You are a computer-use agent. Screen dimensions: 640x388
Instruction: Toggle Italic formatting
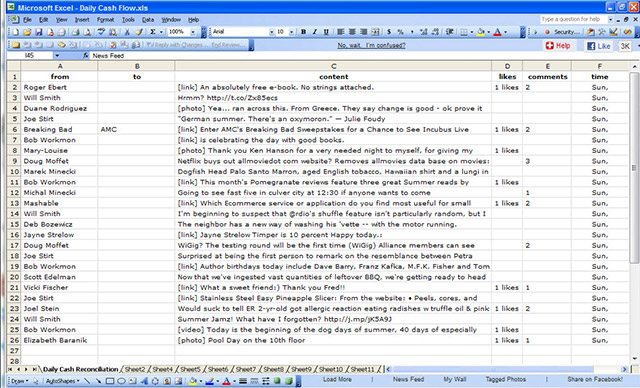(x=315, y=32)
